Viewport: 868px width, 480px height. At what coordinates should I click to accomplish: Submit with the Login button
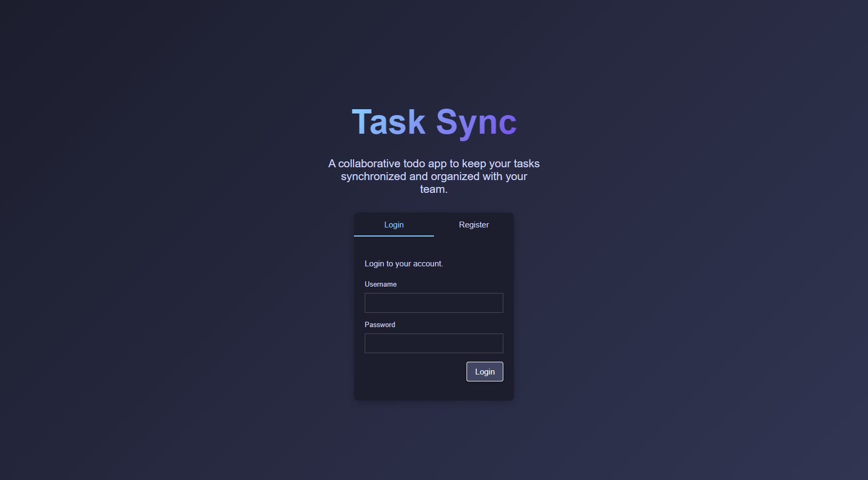point(485,371)
